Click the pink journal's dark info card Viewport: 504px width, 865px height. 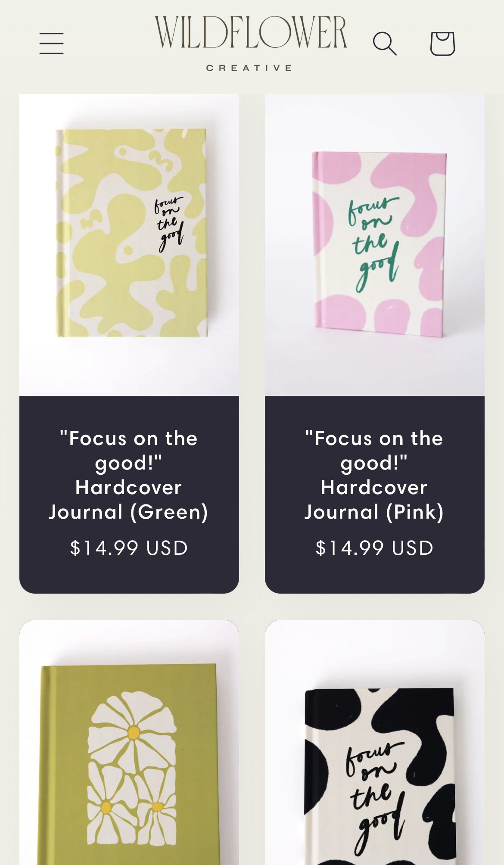(375, 495)
